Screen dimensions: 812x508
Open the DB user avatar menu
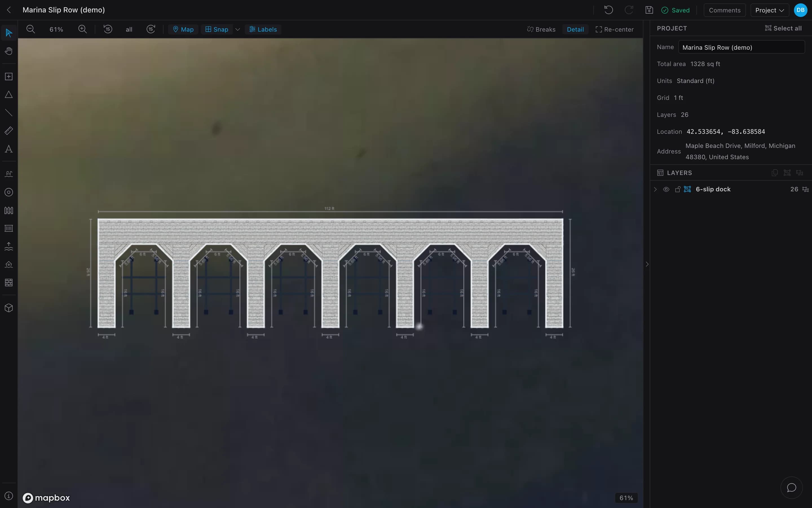[801, 10]
